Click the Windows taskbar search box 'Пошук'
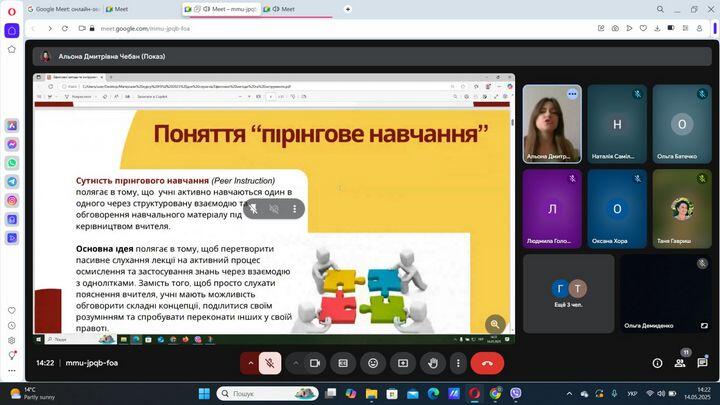This screenshot has height=405, width=720. pos(268,394)
